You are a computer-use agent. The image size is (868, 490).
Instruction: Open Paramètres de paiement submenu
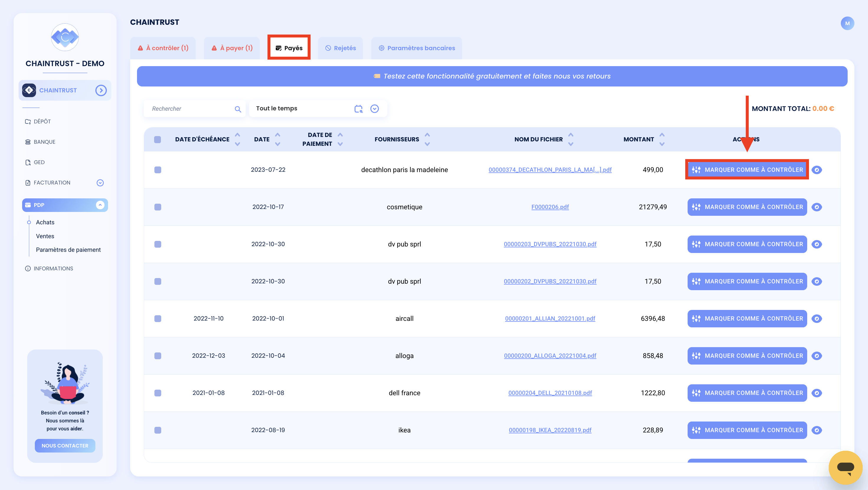[x=68, y=250]
